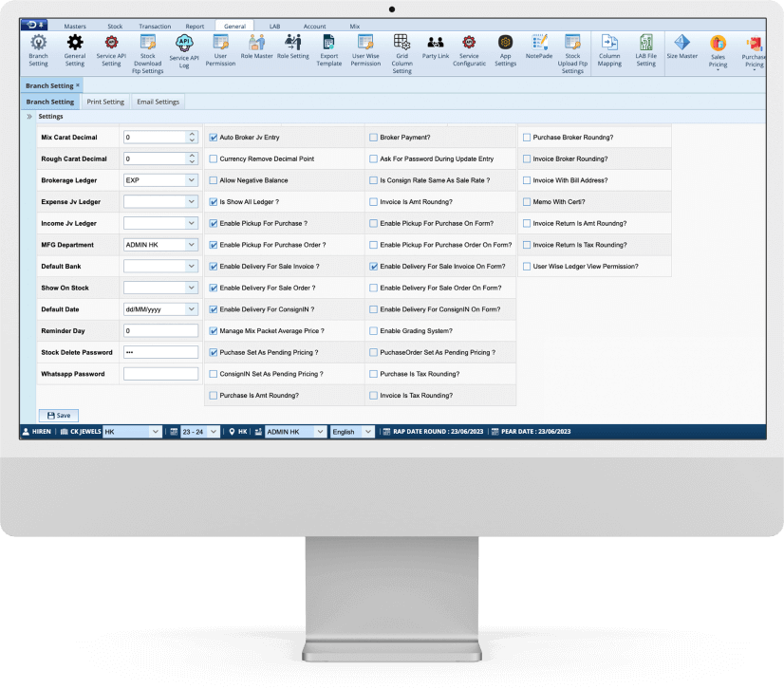Screen dimensions: 784x689
Task: Open the Default Date format dropdown
Action: pyautogui.click(x=191, y=309)
